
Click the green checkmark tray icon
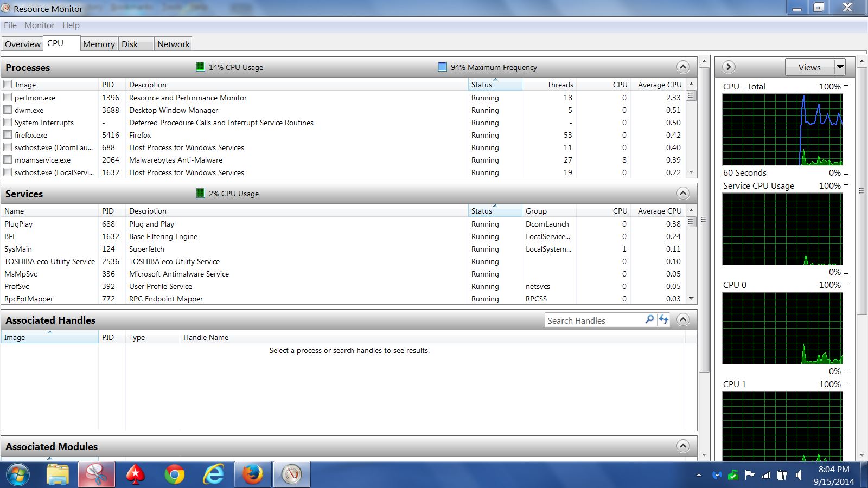[x=733, y=475]
